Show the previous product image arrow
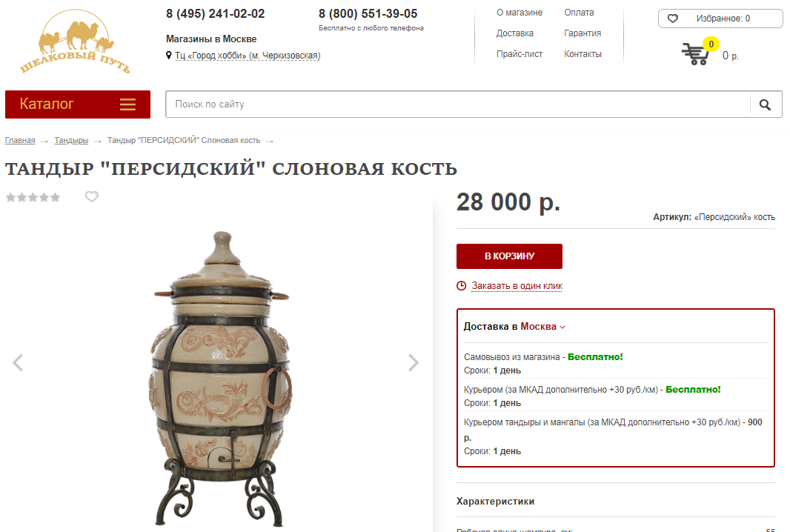Viewport: 790px width, 532px height. click(18, 363)
